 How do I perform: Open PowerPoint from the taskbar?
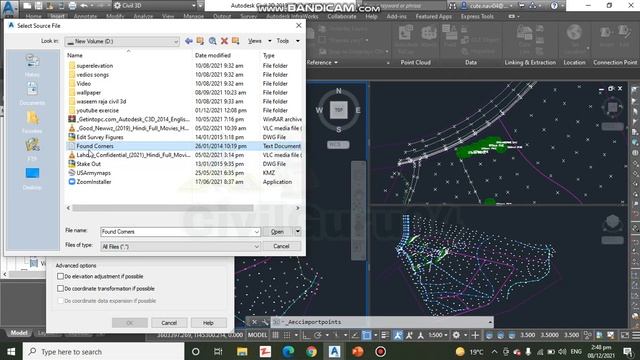(x=358, y=351)
